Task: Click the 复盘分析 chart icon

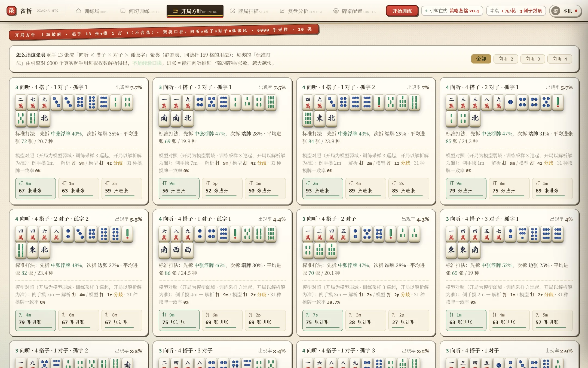Action: [x=282, y=11]
